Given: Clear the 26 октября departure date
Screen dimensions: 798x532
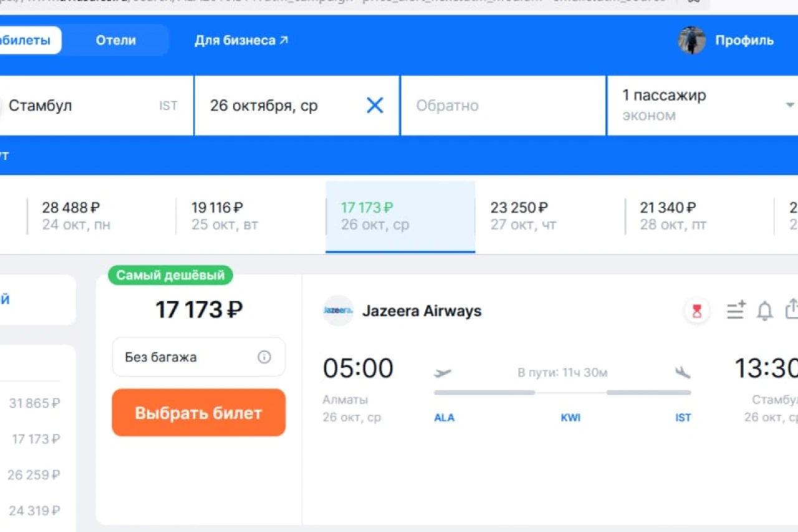Looking at the screenshot, I should [x=375, y=105].
